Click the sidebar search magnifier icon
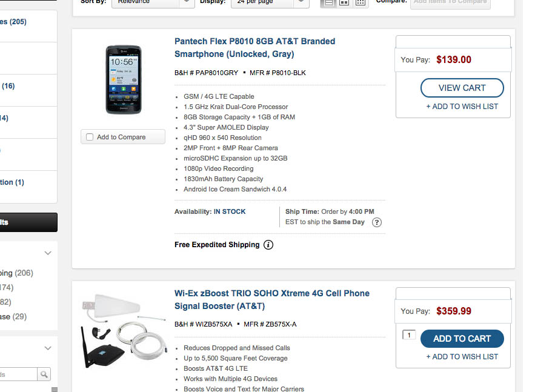This screenshot has height=392, width=555. click(44, 375)
